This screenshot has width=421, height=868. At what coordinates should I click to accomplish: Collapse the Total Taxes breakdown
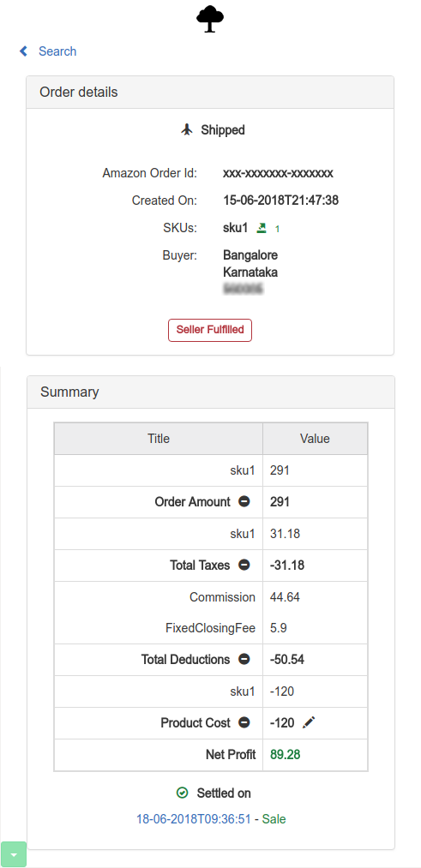pyautogui.click(x=244, y=566)
